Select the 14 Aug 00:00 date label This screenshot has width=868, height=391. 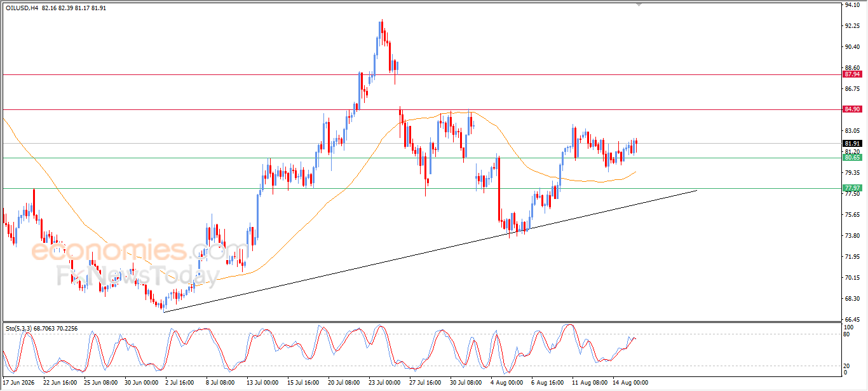point(630,383)
